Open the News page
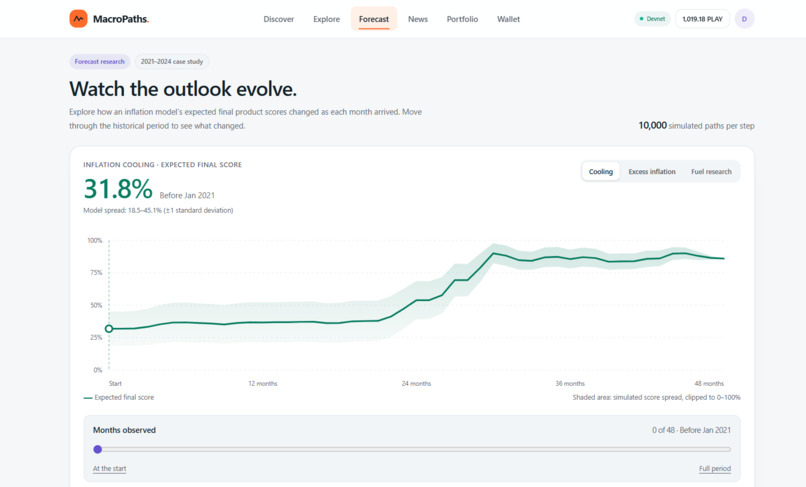This screenshot has height=487, width=806. click(x=417, y=19)
